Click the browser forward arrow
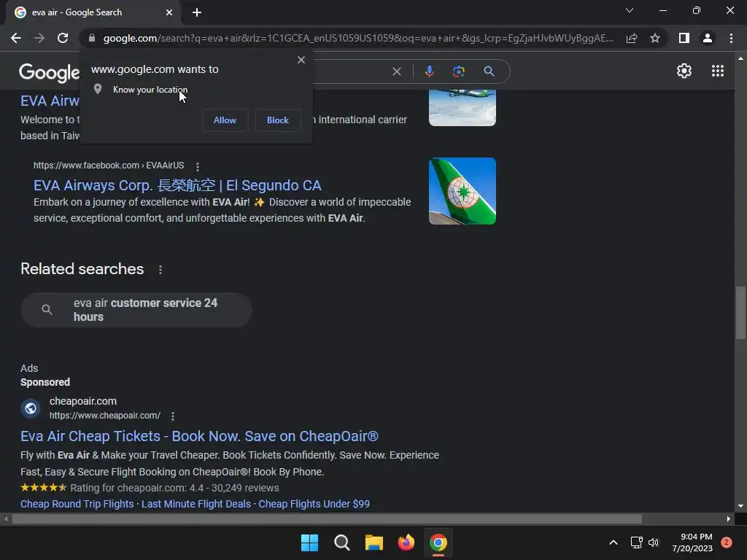Screen dimensions: 747x560 click(39, 38)
